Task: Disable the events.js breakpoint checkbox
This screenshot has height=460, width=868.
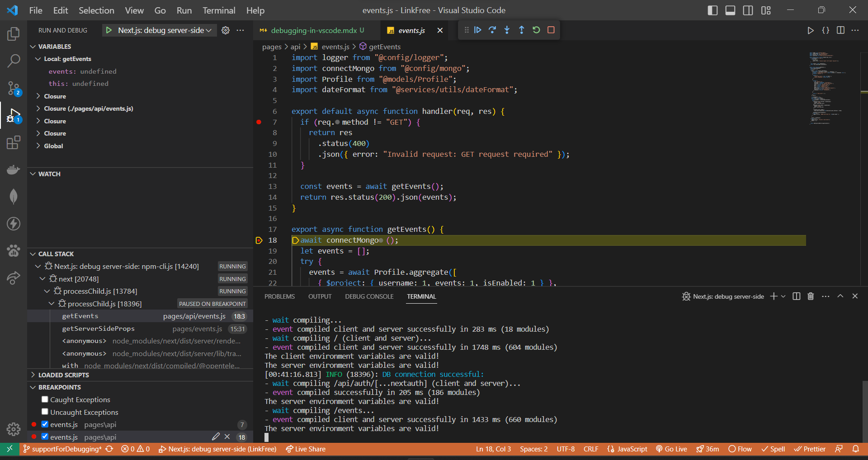Action: [45, 424]
